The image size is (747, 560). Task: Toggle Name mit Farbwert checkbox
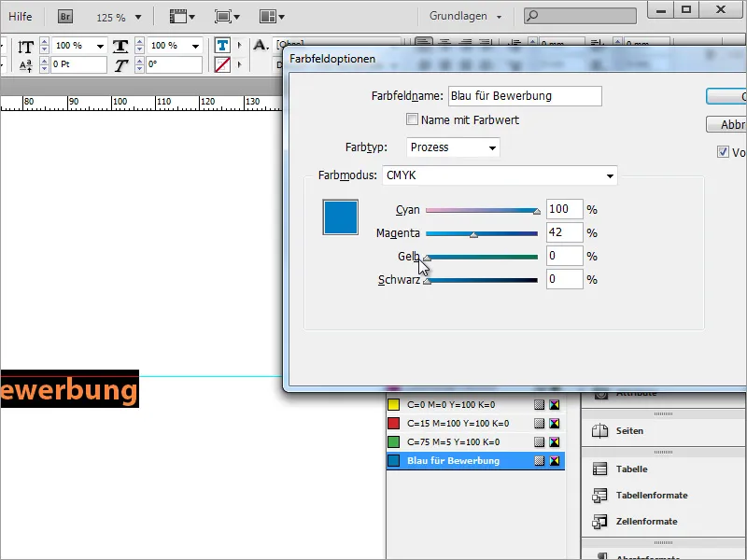coord(412,119)
